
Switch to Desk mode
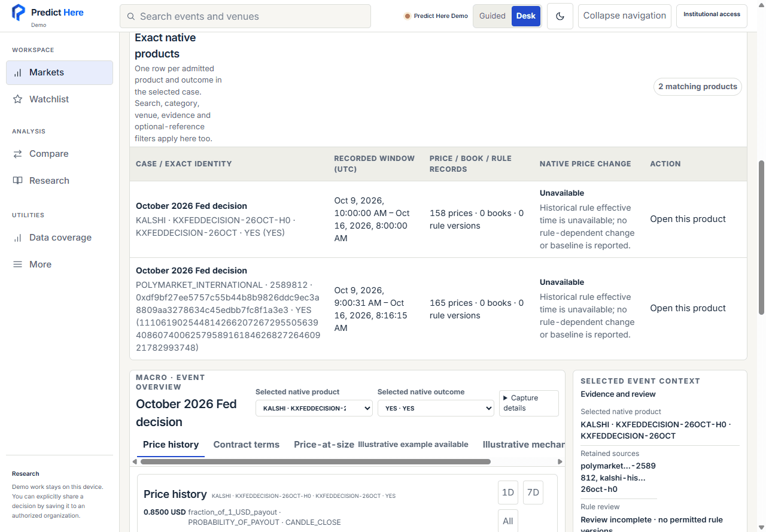coord(526,16)
